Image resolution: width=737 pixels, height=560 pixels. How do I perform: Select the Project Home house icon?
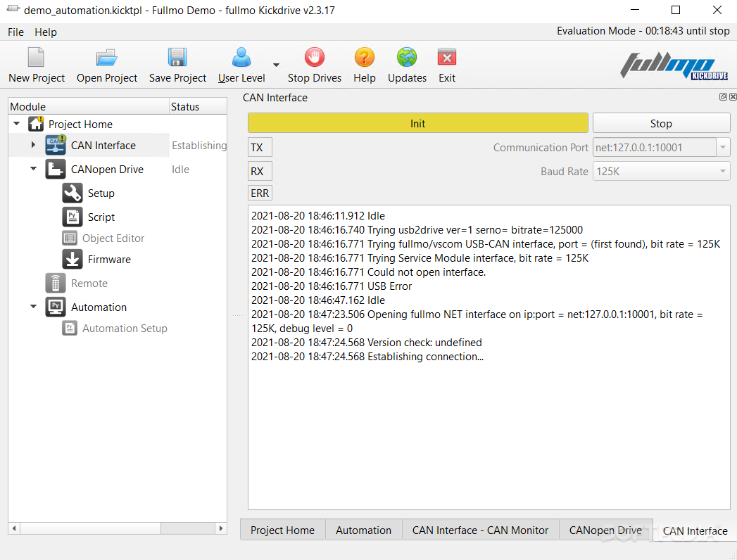[x=36, y=124]
